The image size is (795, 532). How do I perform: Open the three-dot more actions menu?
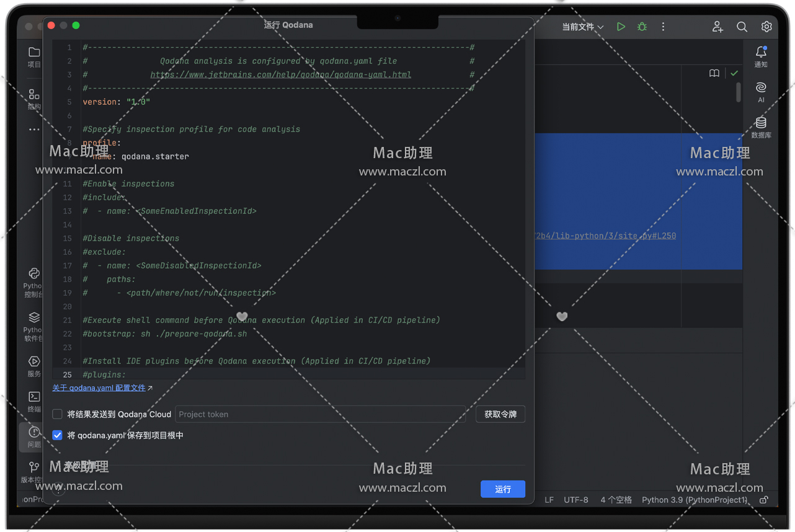click(663, 27)
